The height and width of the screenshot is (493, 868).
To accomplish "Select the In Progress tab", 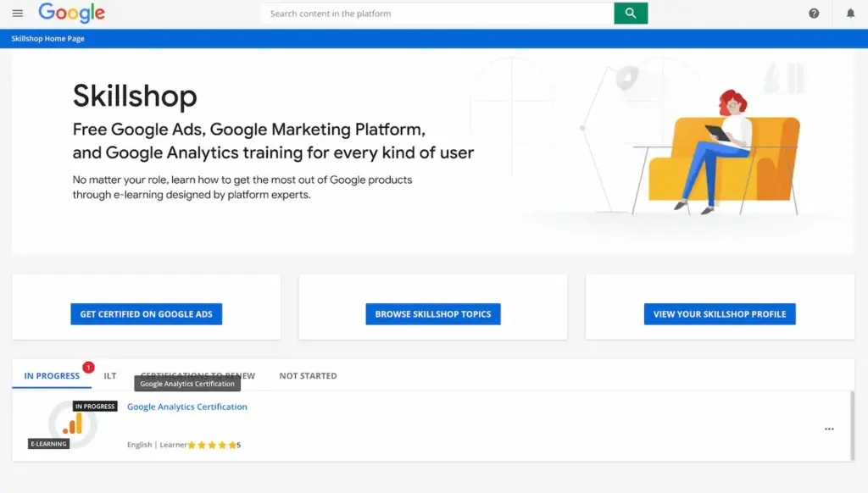I will (52, 376).
